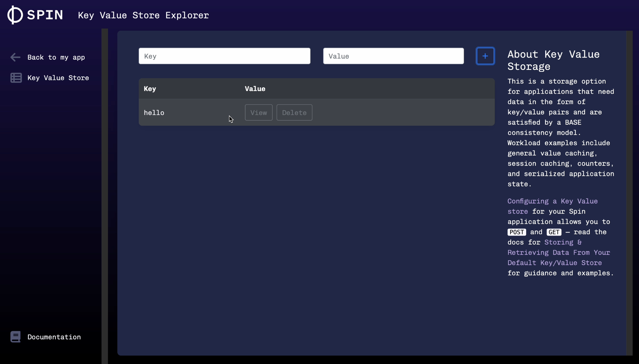639x364 pixels.
Task: Focus the Value input field
Action: point(394,56)
